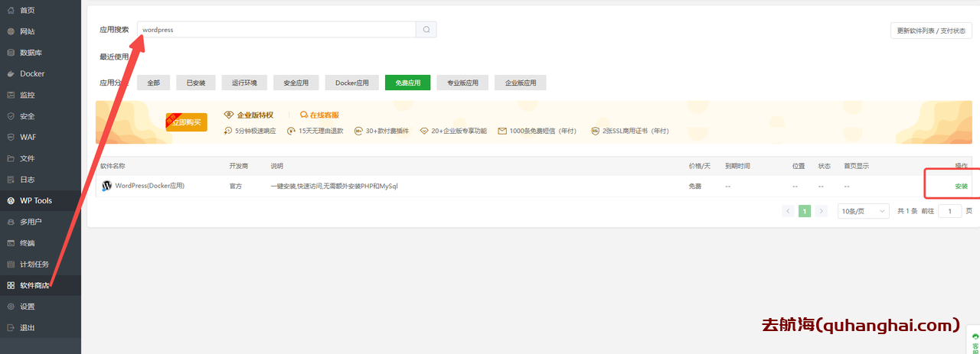Click the terminal icon beside 终端
Screen dimensions: 980x354
[x=11, y=243]
